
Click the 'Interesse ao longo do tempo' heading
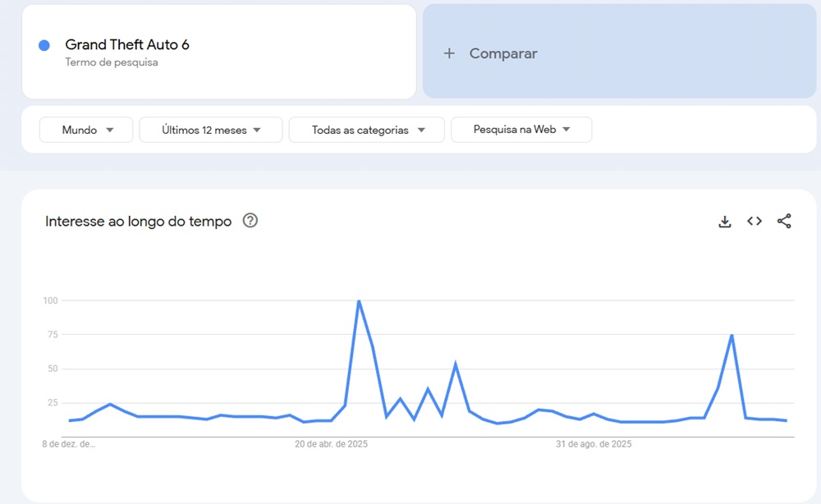pos(139,221)
